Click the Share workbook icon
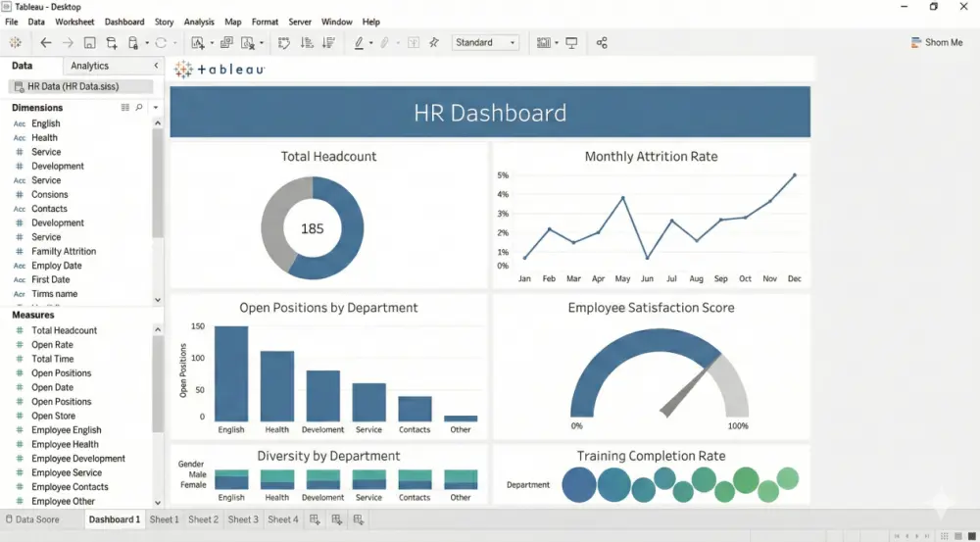Image resolution: width=980 pixels, height=542 pixels. click(x=602, y=42)
